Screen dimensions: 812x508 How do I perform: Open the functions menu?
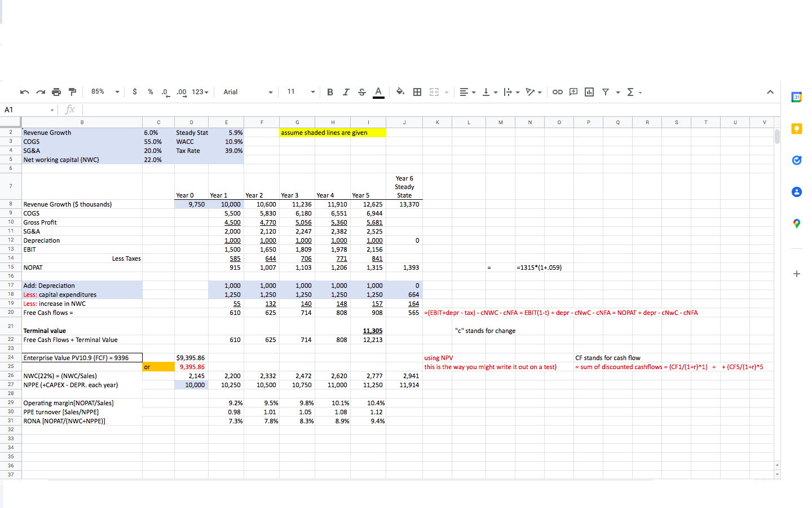click(x=632, y=91)
